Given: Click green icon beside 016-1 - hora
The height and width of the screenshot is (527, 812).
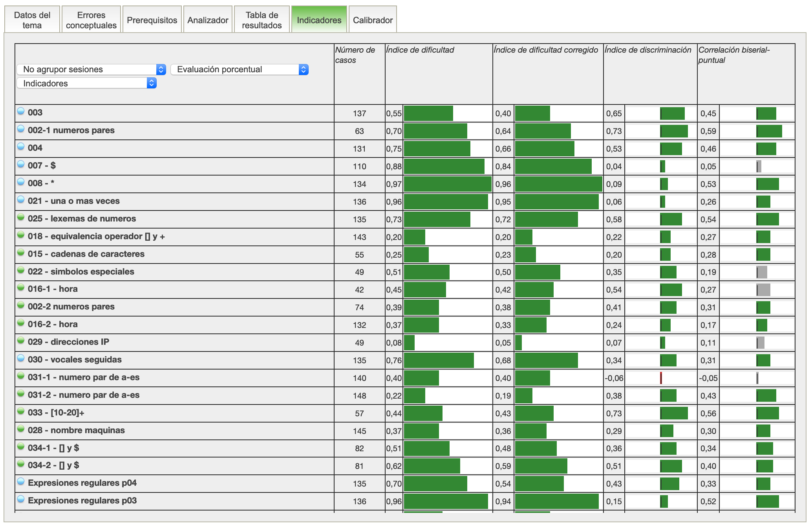Looking at the screenshot, I should (x=21, y=287).
